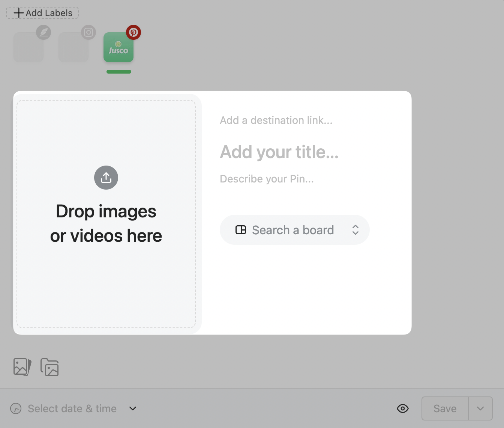Click the Pinterest badge on Jusco account
Image resolution: width=504 pixels, height=428 pixels.
click(x=133, y=33)
